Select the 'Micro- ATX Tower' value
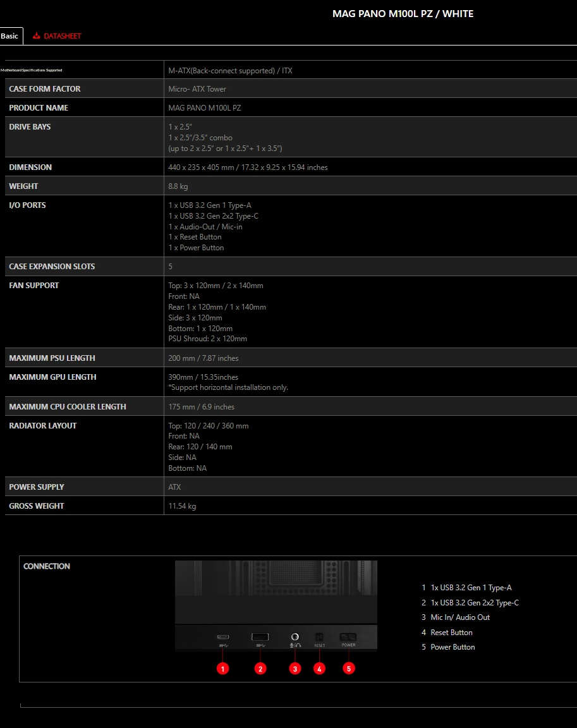 click(197, 89)
